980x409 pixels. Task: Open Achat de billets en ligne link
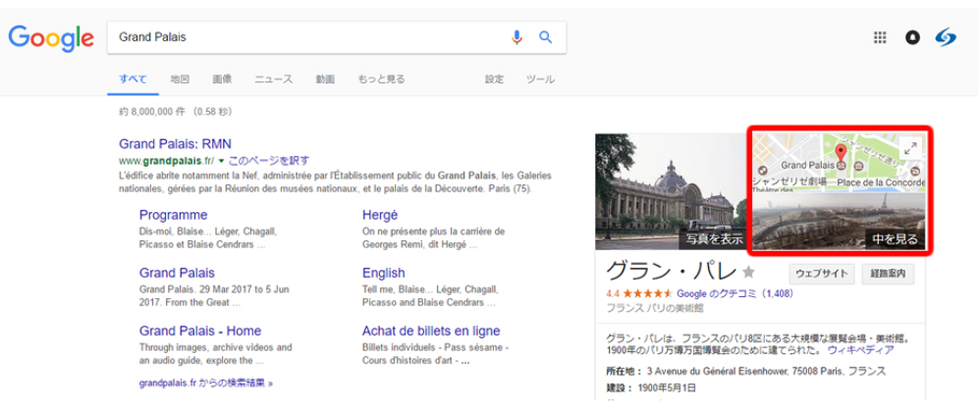(x=431, y=331)
